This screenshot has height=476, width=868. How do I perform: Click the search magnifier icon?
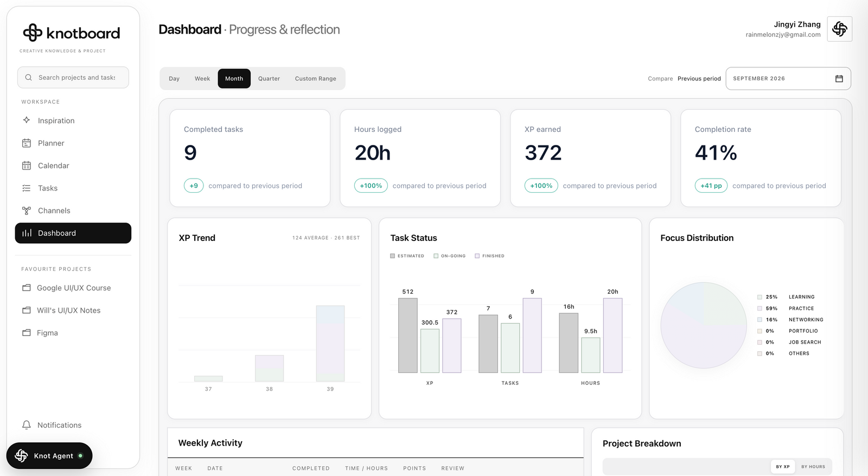pyautogui.click(x=29, y=78)
